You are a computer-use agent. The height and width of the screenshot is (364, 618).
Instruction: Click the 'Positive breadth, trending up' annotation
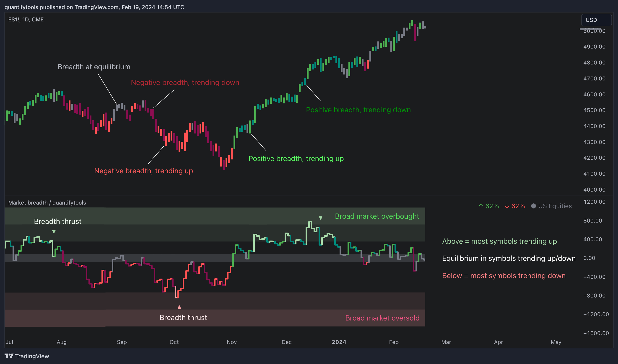[x=296, y=159]
